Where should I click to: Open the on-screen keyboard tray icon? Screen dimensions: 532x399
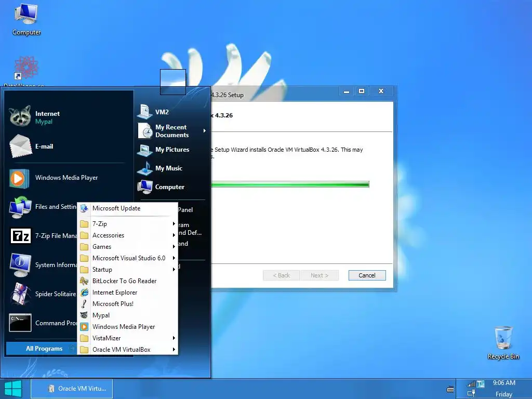450,389
